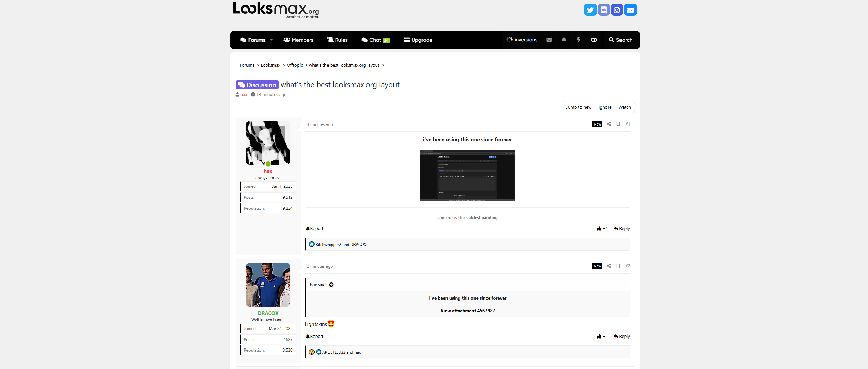Open the Rules page
Image resolution: width=868 pixels, height=369 pixels.
[x=337, y=40]
